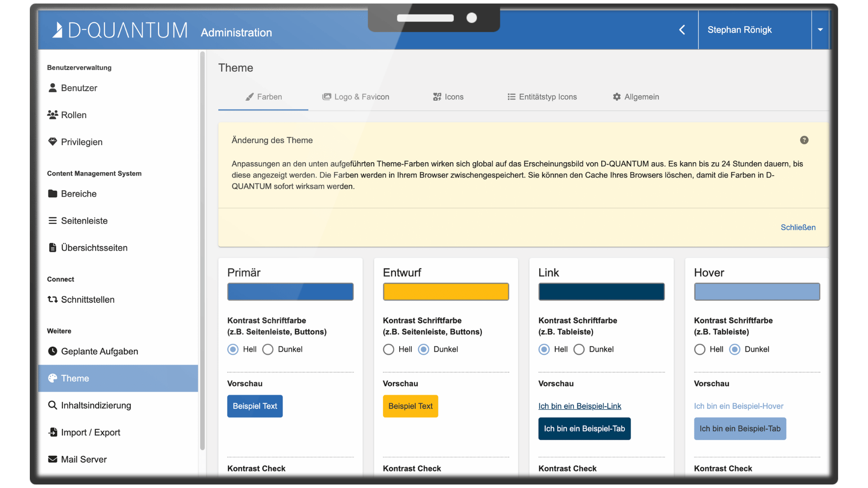Collapse sidebar with the left chevron
Screen dimensions: 868x488
(682, 30)
